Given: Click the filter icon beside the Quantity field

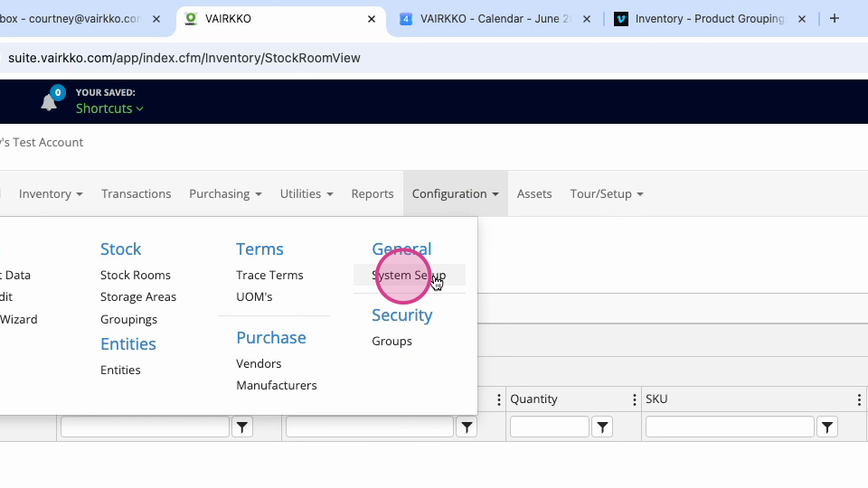Looking at the screenshot, I should [x=602, y=427].
